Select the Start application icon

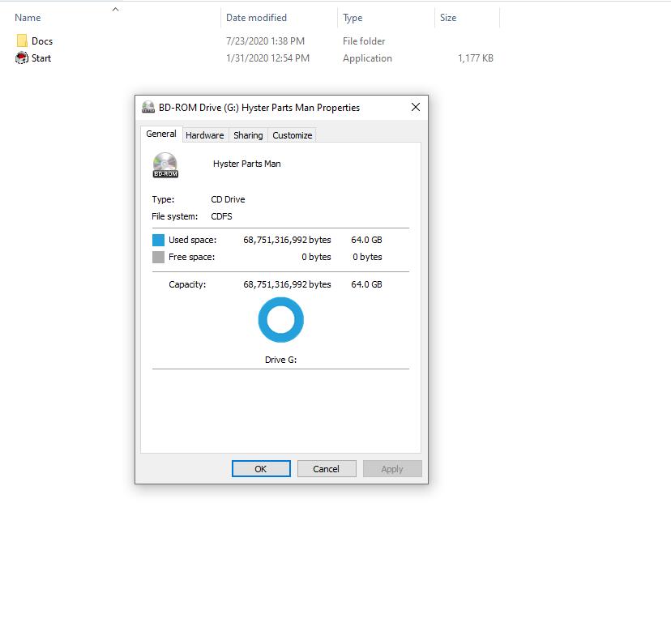click(x=22, y=58)
